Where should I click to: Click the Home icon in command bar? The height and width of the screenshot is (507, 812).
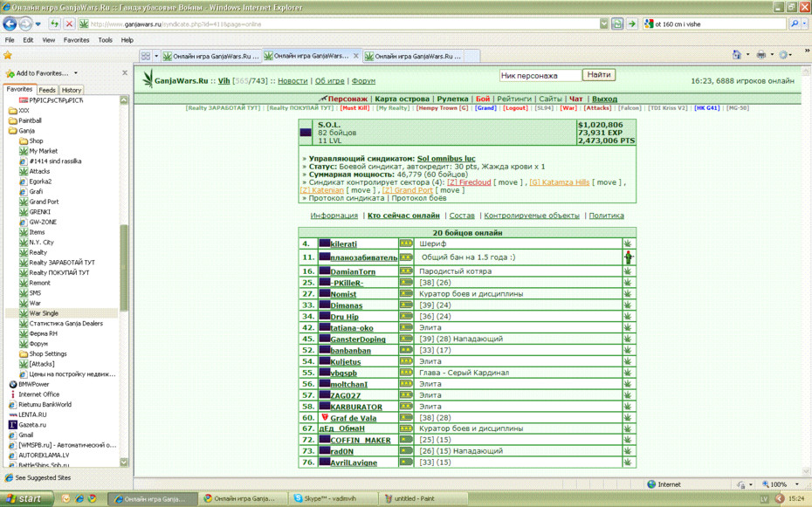point(737,55)
